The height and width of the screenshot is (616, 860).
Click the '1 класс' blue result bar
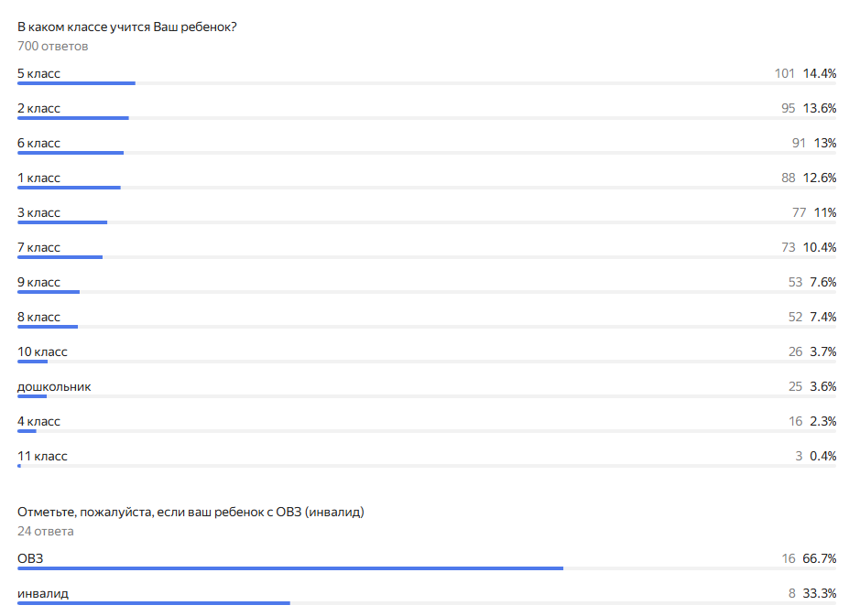click(69, 188)
